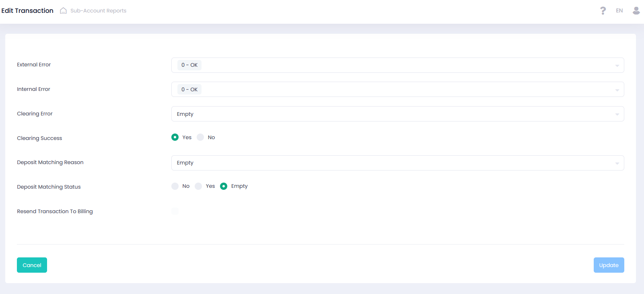Open the Clearing Error dropdown

(397, 114)
